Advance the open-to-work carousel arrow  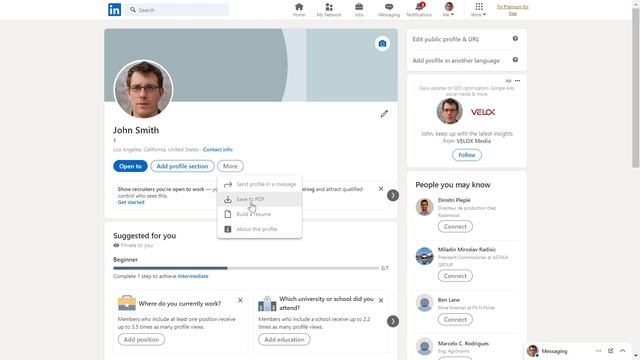click(x=393, y=196)
